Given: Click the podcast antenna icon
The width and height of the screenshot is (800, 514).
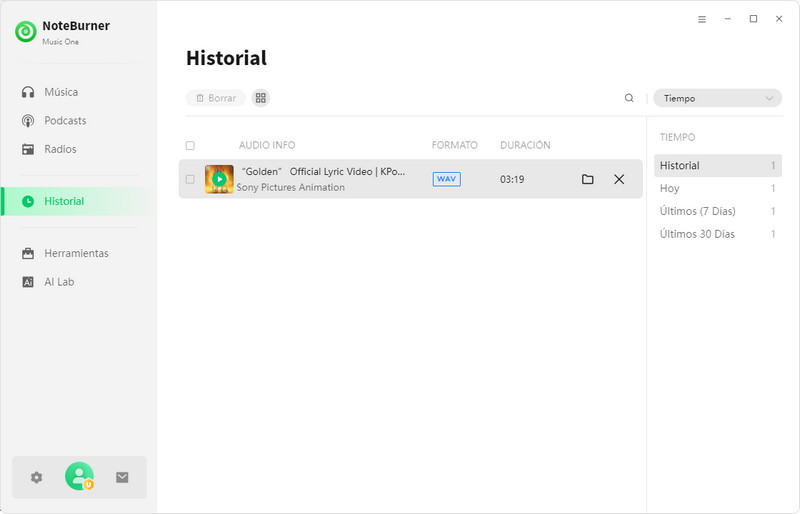Looking at the screenshot, I should pos(28,120).
